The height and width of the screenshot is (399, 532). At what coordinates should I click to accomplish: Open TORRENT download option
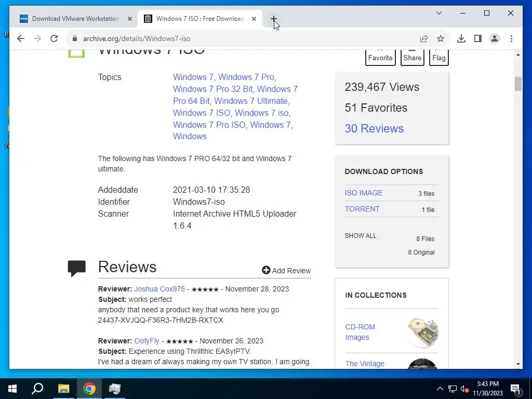[x=362, y=209]
